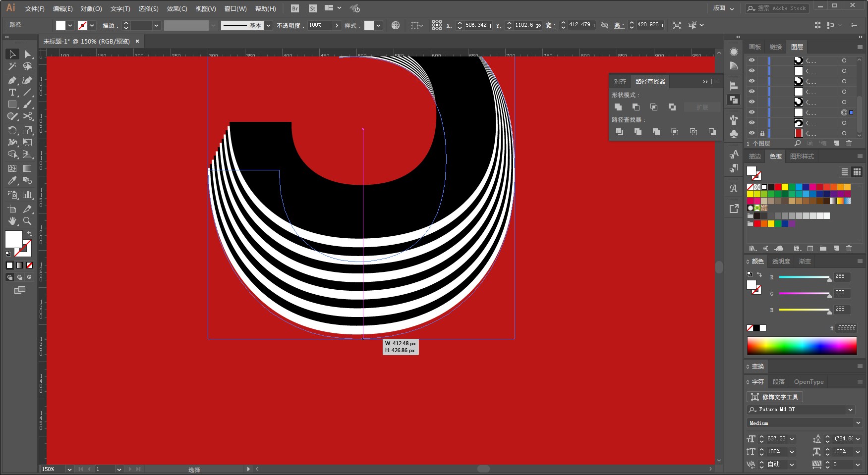Click the Divide icon in Pathfinder

coord(619,132)
